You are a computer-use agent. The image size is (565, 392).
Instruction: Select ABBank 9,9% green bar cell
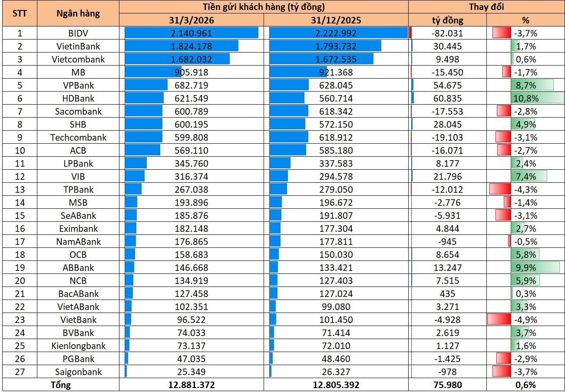(526, 267)
